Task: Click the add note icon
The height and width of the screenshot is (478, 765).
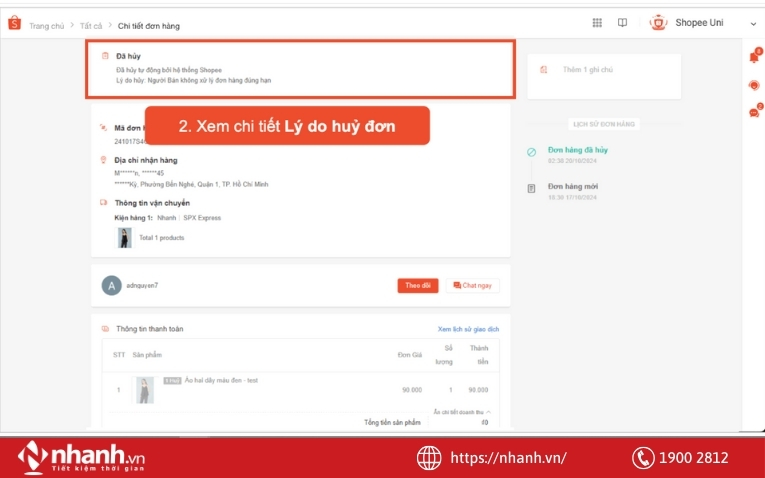Action: point(544,70)
